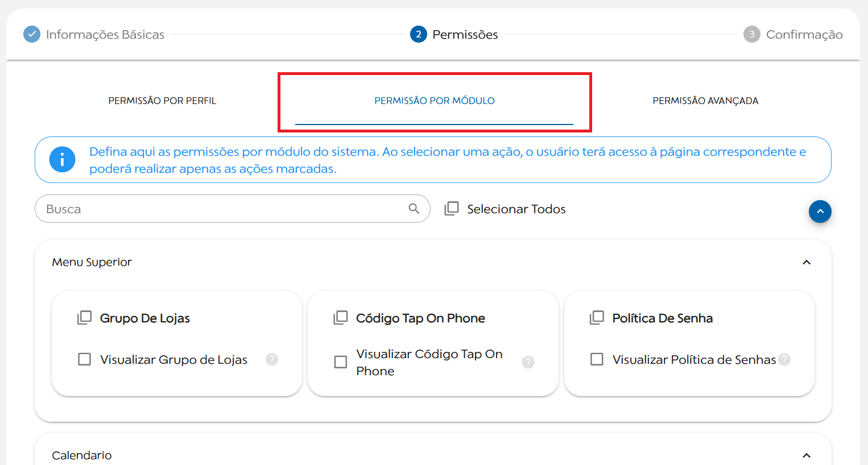The height and width of the screenshot is (465, 868).
Task: Focus the Busca search field
Action: 222,209
